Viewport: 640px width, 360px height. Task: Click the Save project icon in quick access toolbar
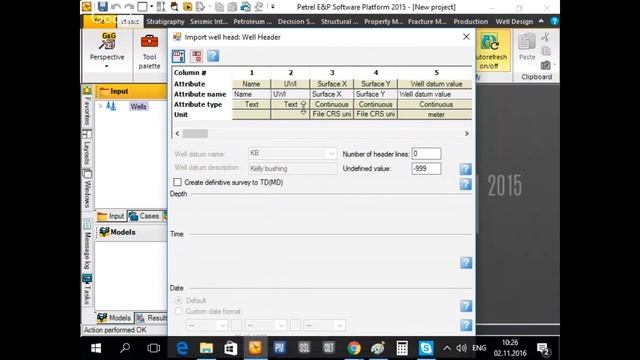click(x=102, y=7)
